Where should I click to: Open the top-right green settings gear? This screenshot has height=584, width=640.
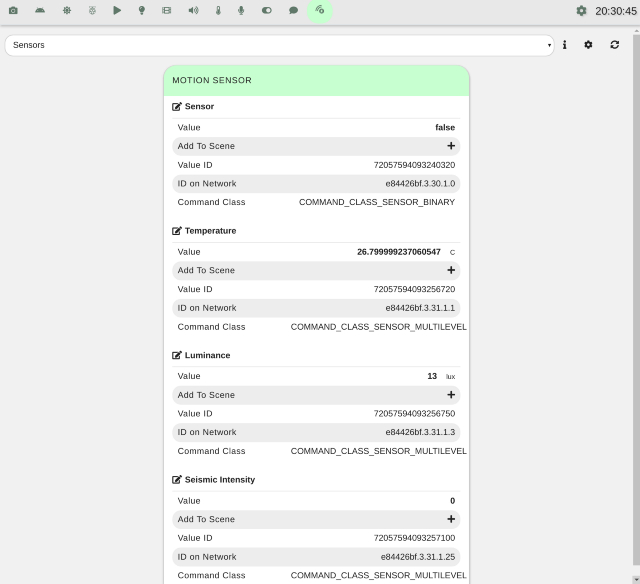[582, 11]
